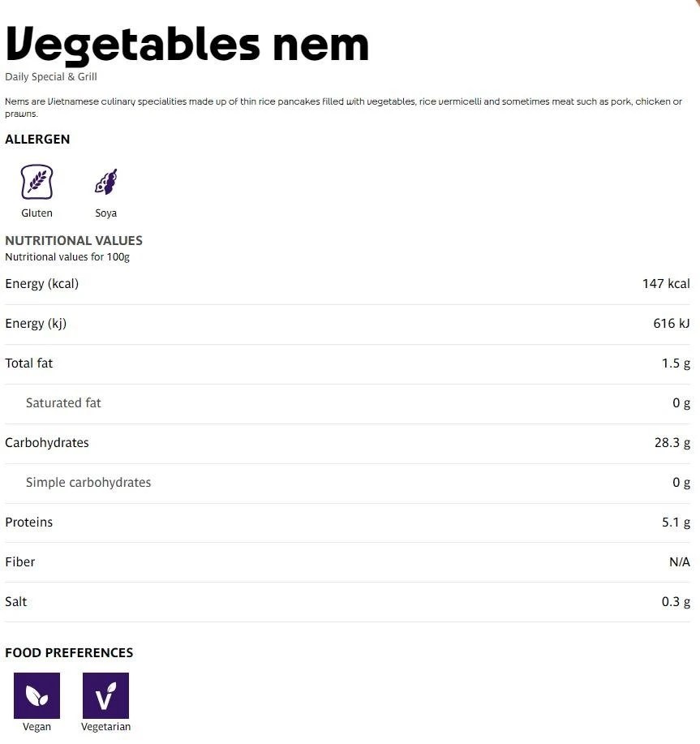Click the 616 kJ energy value
The image size is (700, 744).
672,324
